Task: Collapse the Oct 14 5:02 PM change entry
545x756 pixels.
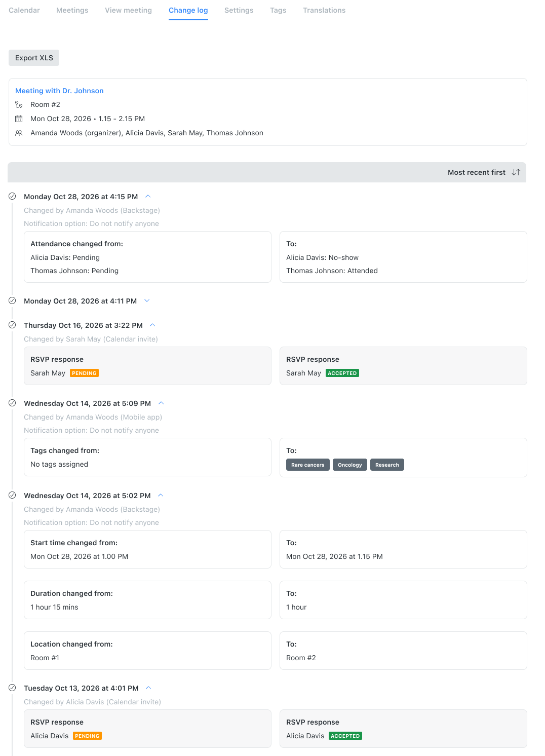Action: pos(161,495)
